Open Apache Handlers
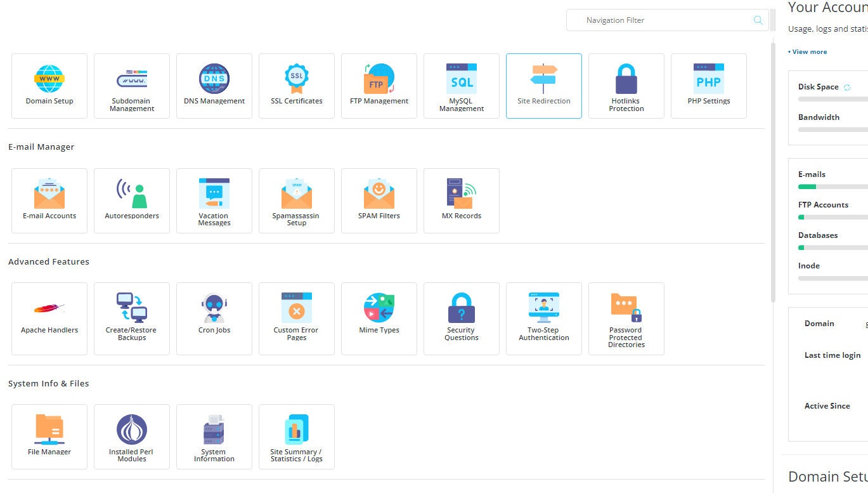 (x=49, y=319)
